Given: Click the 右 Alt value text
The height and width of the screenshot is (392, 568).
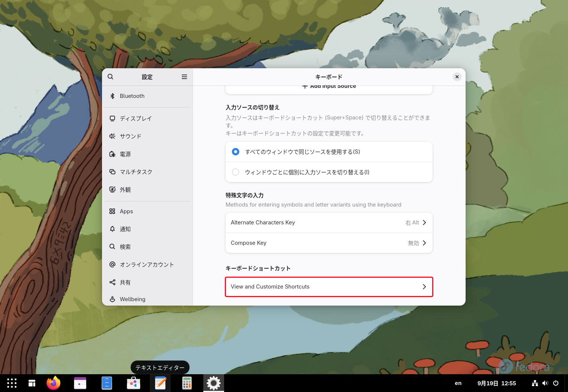Looking at the screenshot, I should click(412, 223).
